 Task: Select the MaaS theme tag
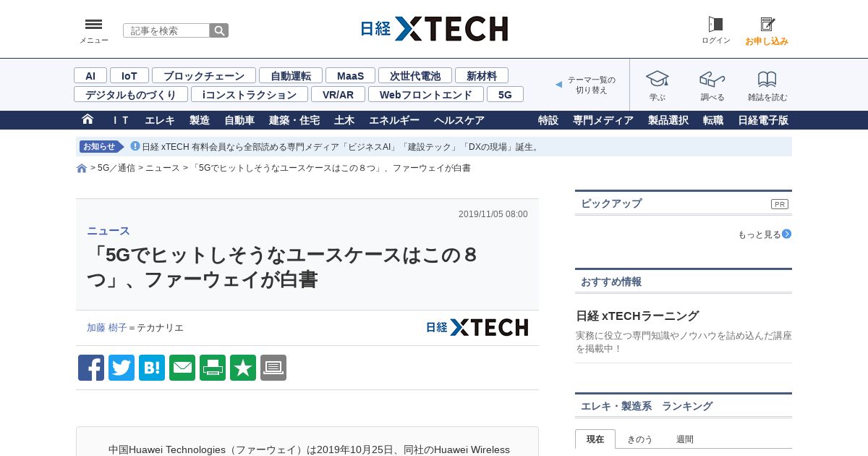[x=350, y=75]
